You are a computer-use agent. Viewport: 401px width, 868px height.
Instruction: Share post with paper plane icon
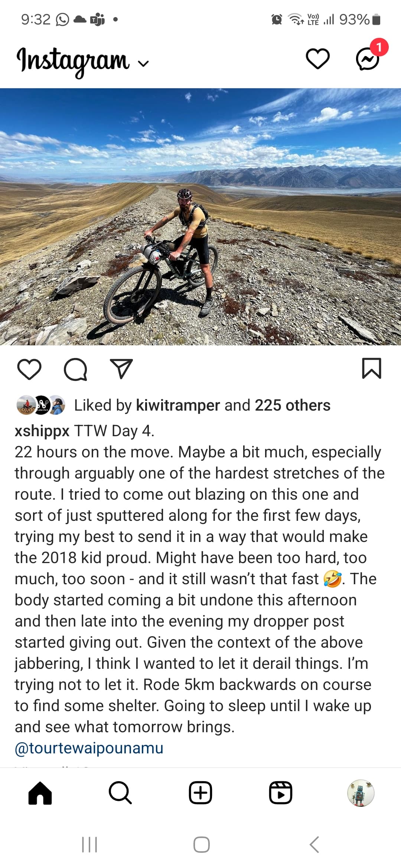point(121,369)
